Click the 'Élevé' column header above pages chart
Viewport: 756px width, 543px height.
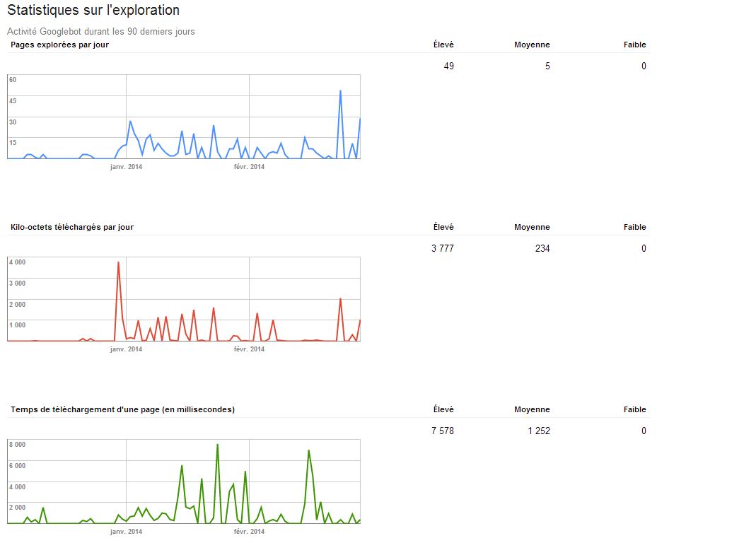click(x=445, y=44)
